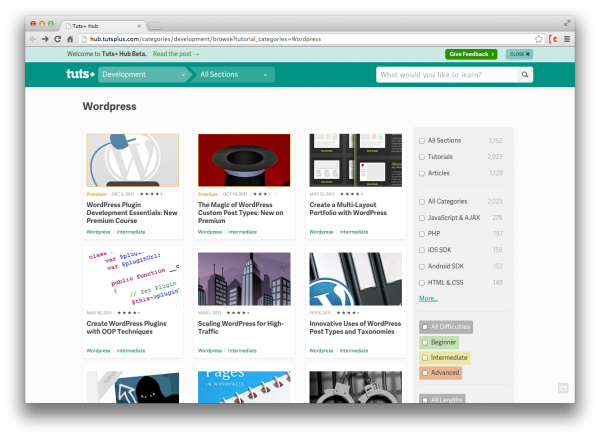Open a new browser tab
This screenshot has height=438, width=600.
(x=155, y=26)
